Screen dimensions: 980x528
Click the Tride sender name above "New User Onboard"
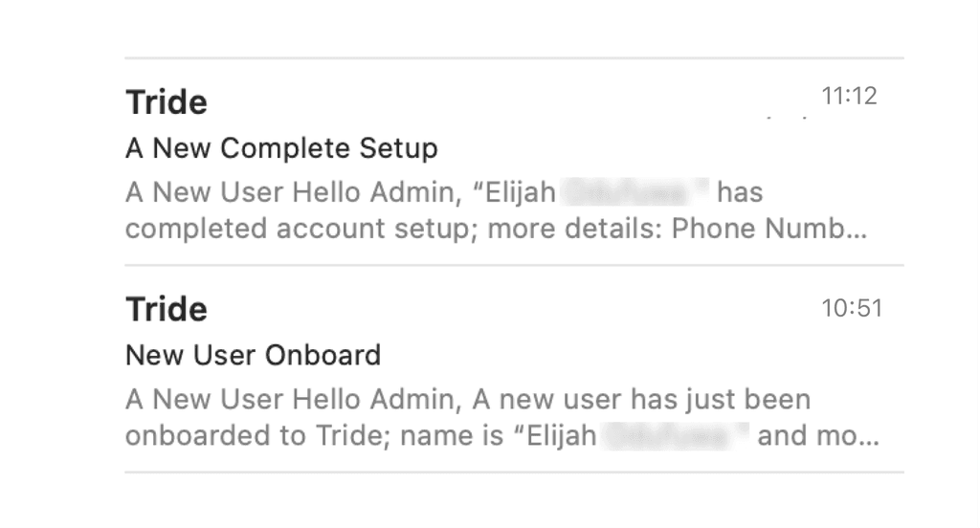167,309
